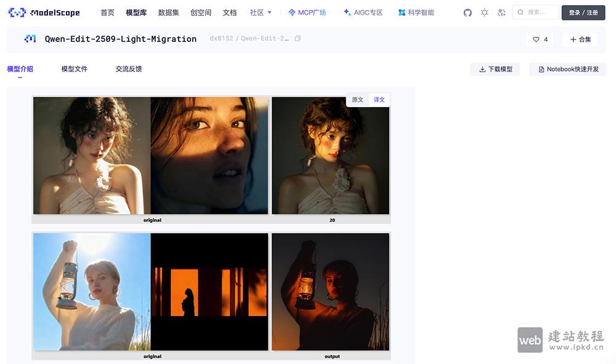Click the 下载模型 button
This screenshot has height=364, width=616.
tap(495, 69)
